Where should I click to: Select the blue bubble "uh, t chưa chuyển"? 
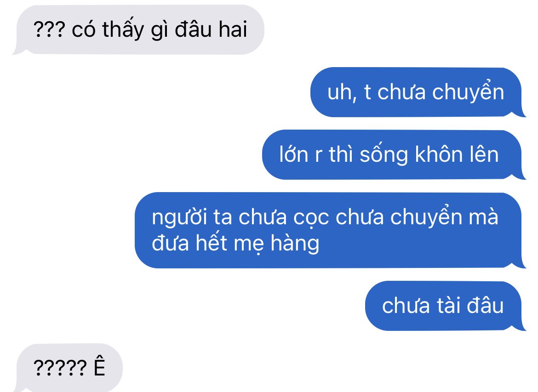(x=418, y=92)
